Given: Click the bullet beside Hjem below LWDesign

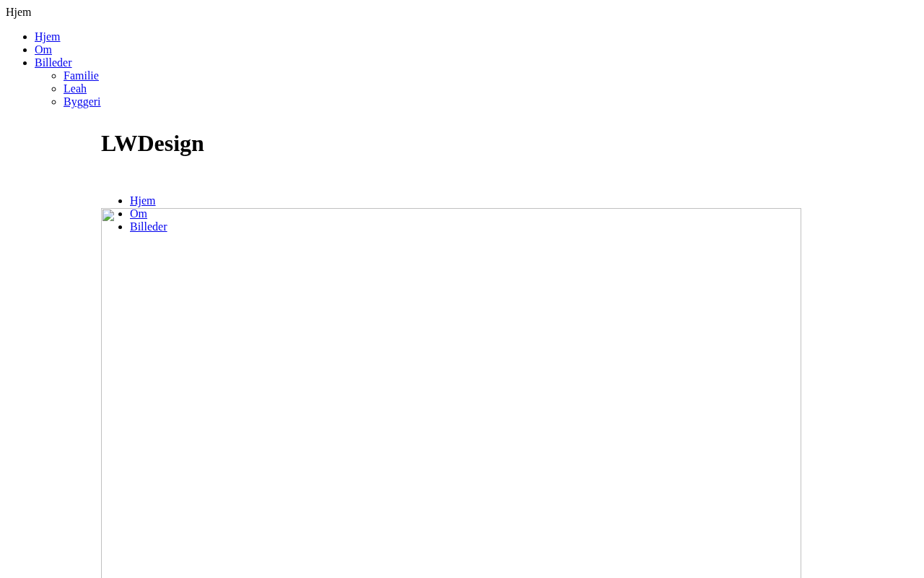Looking at the screenshot, I should pyautogui.click(x=120, y=201).
